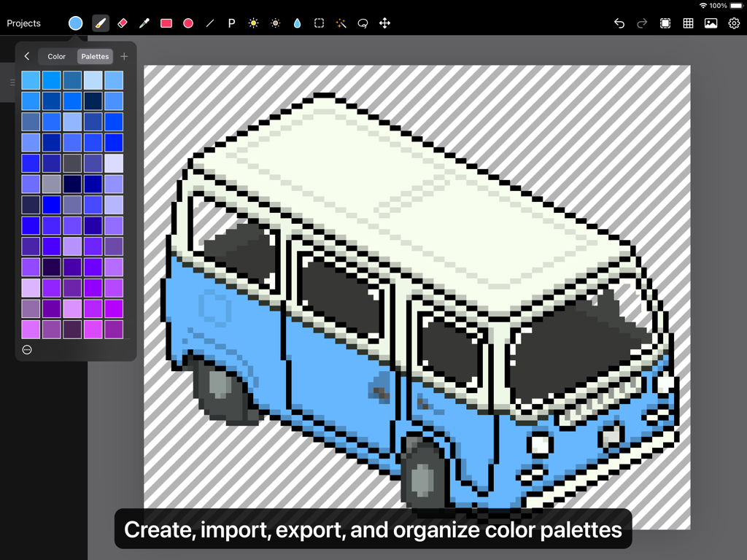The image size is (747, 560).
Task: Collapse the palette panel with the back chevron
Action: 26,55
